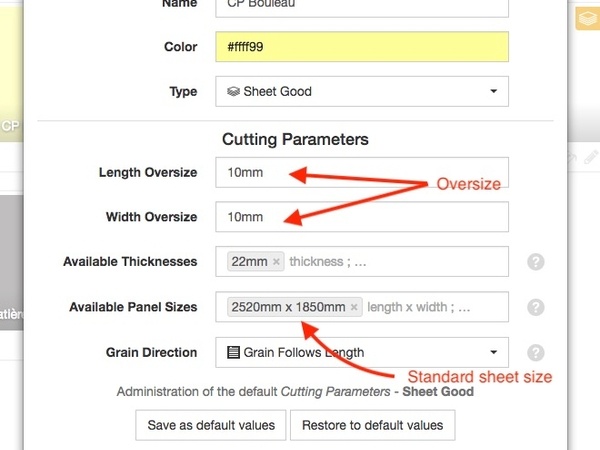Remove the 22mm thickness tag
This screenshot has height=450, width=600.
click(x=277, y=262)
